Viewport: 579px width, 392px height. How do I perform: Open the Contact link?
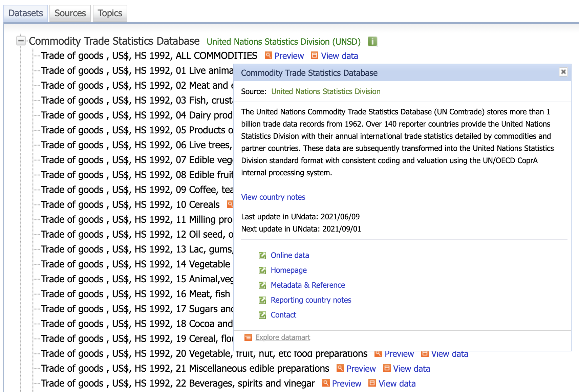(x=283, y=315)
